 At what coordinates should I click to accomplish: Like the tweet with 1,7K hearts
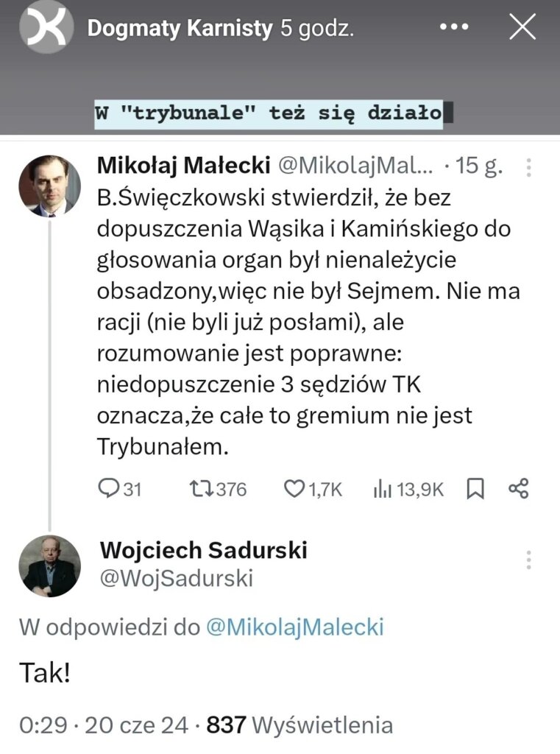[294, 489]
